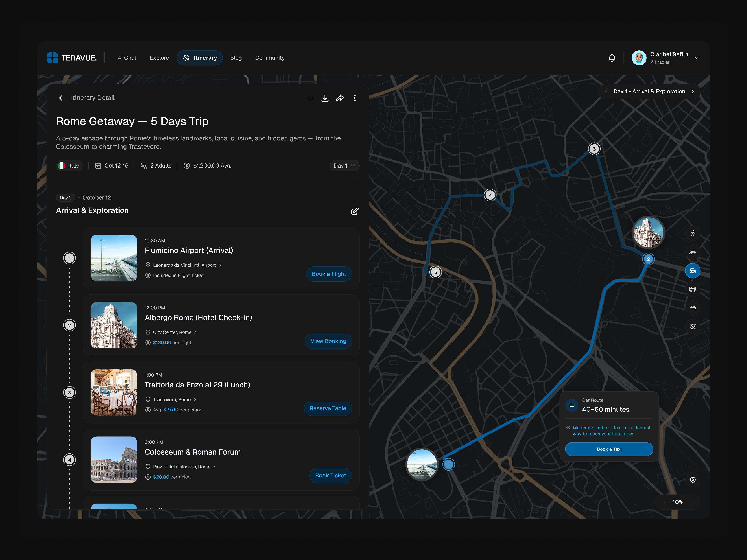
Task: Open the Community section
Action: point(270,58)
